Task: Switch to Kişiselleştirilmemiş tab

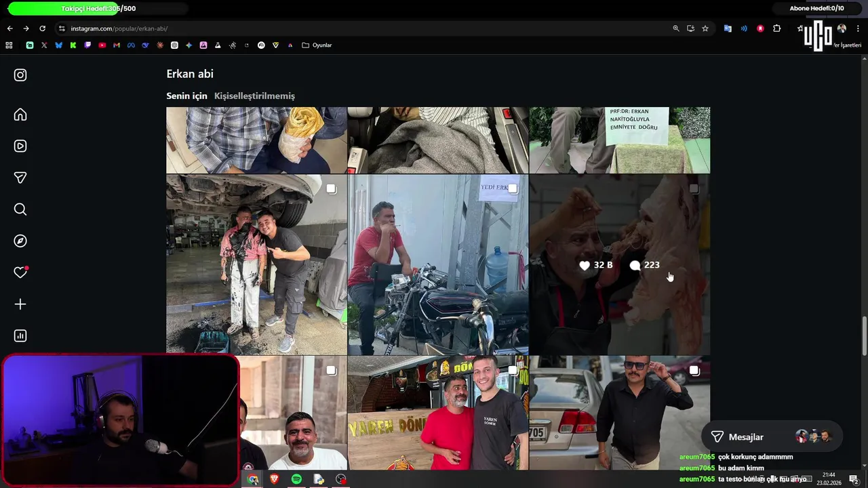Action: point(254,96)
